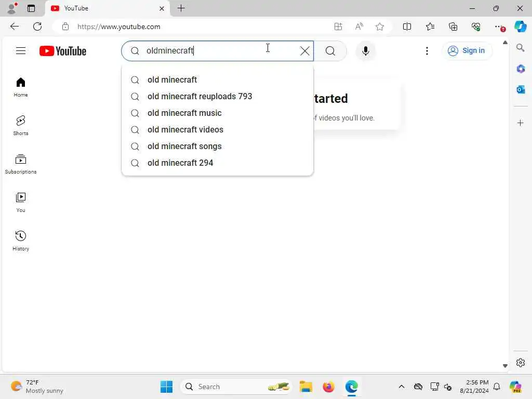The width and height of the screenshot is (532, 399).
Task: Open the Edge profile icon
Action: pos(12,8)
